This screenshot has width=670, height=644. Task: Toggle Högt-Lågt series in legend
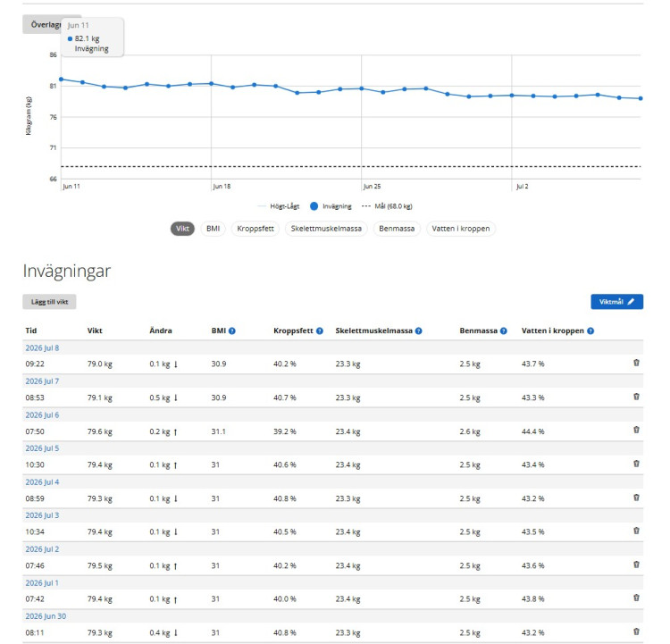[x=278, y=206]
